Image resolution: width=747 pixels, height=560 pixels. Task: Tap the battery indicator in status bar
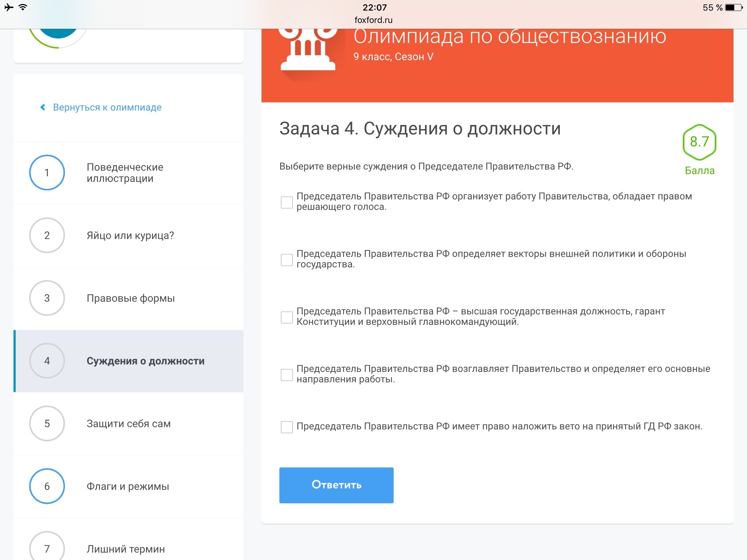[x=734, y=8]
